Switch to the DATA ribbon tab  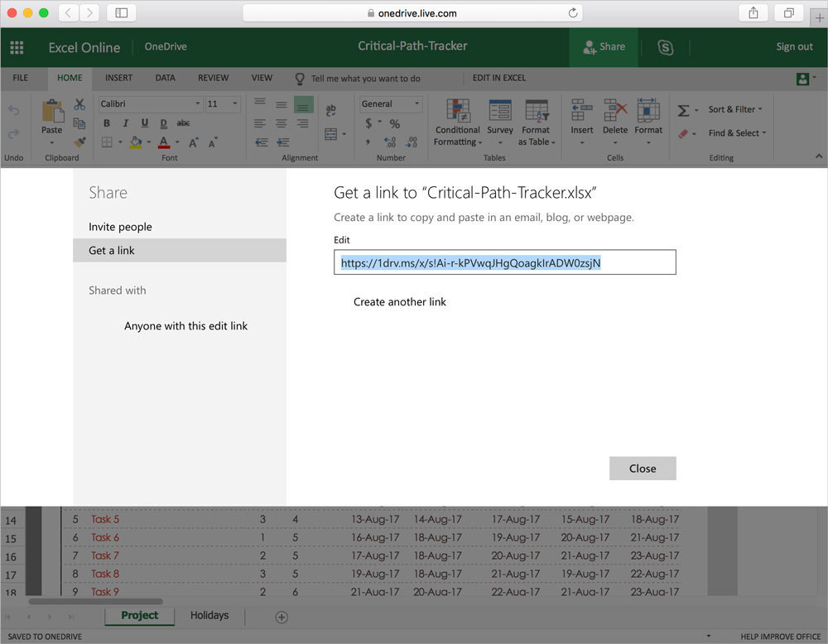tap(166, 78)
